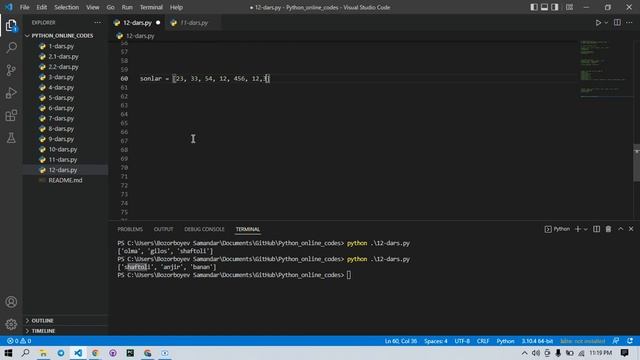Viewport: 640px width, 360px height.
Task: Toggle Secondary Side Bar layout icon
Action: [555, 7]
